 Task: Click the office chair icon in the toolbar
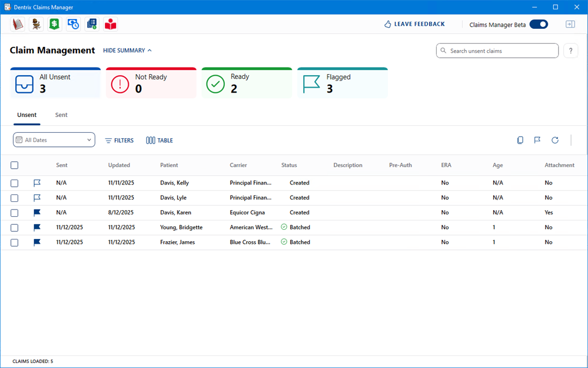(x=36, y=24)
